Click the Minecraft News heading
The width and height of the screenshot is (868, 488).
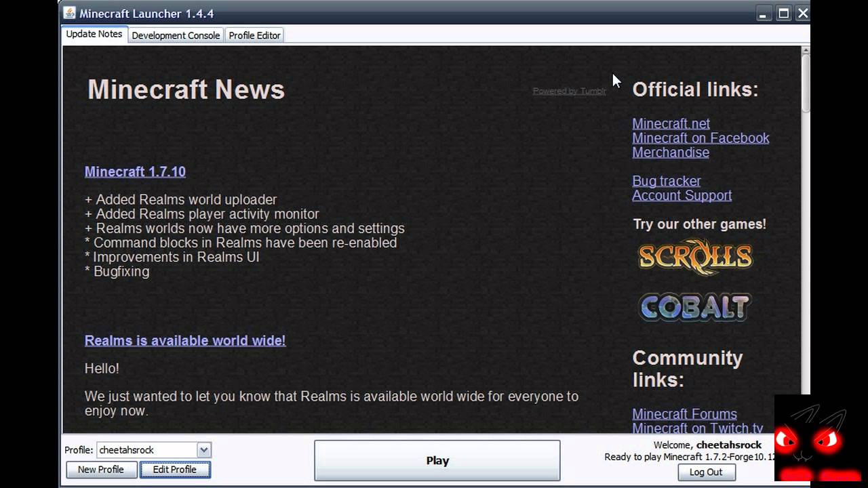186,89
